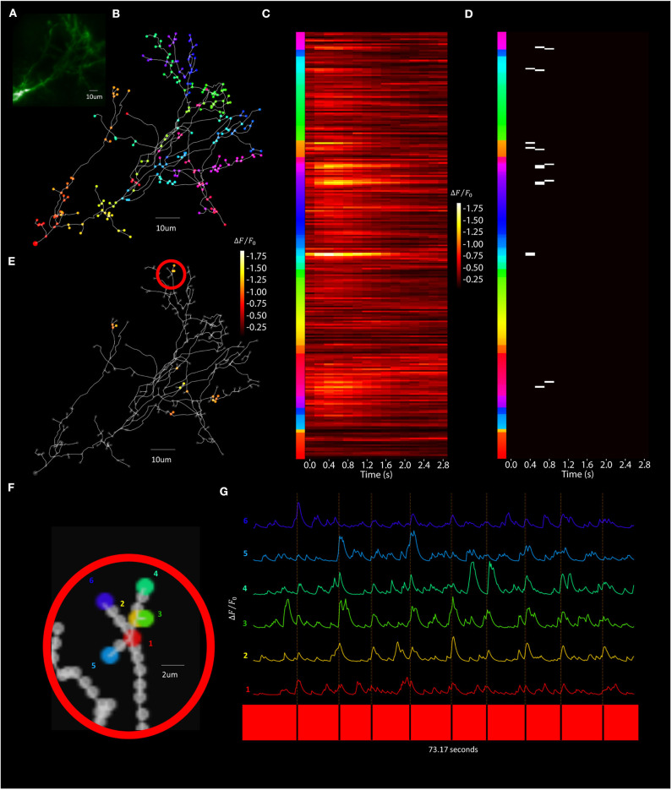The image size is (672, 790).
Task: Click the red circle marker in panel E
Action: (171, 274)
